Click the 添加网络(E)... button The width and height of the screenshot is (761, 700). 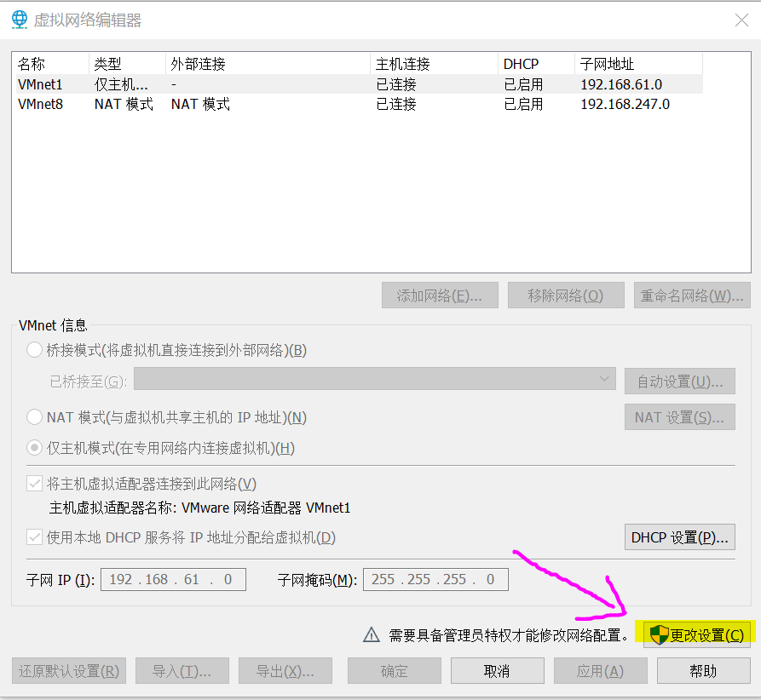click(440, 295)
